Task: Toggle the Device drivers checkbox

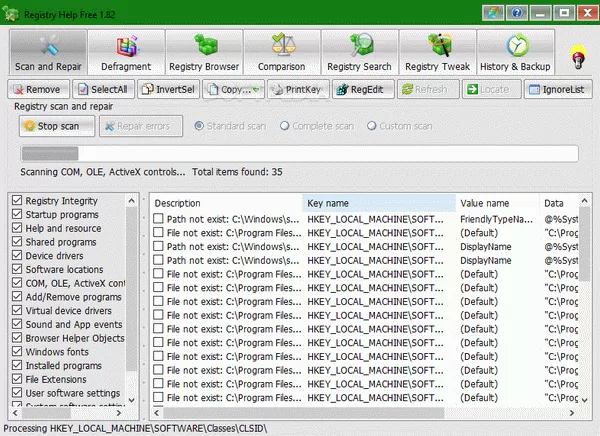Action: (x=17, y=255)
